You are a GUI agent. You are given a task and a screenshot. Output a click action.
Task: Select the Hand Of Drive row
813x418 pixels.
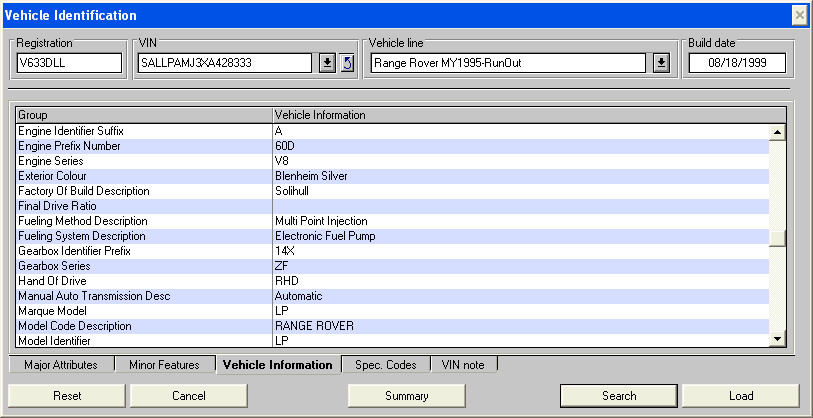(x=393, y=282)
